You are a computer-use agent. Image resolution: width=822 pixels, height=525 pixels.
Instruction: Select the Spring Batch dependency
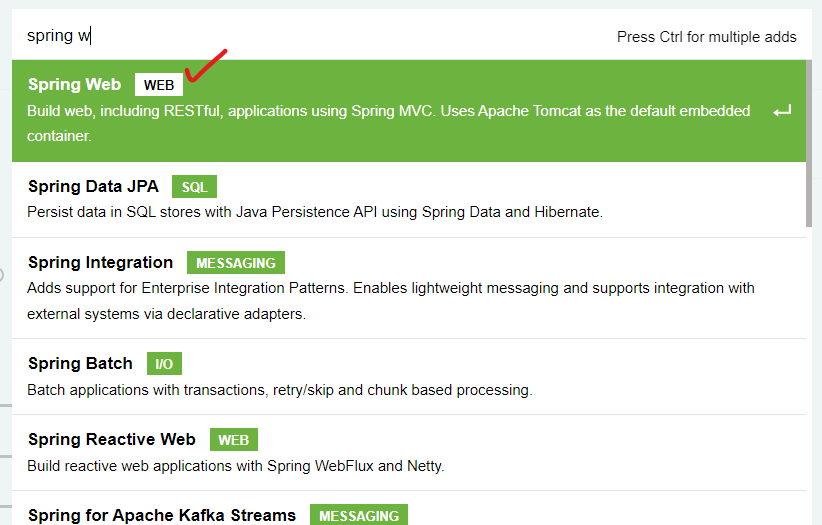click(409, 377)
